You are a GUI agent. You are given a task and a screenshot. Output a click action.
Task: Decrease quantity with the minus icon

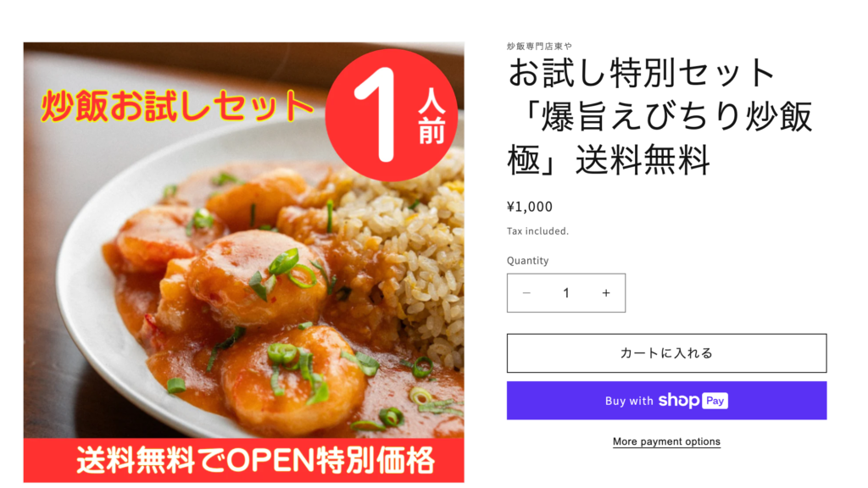coord(526,292)
